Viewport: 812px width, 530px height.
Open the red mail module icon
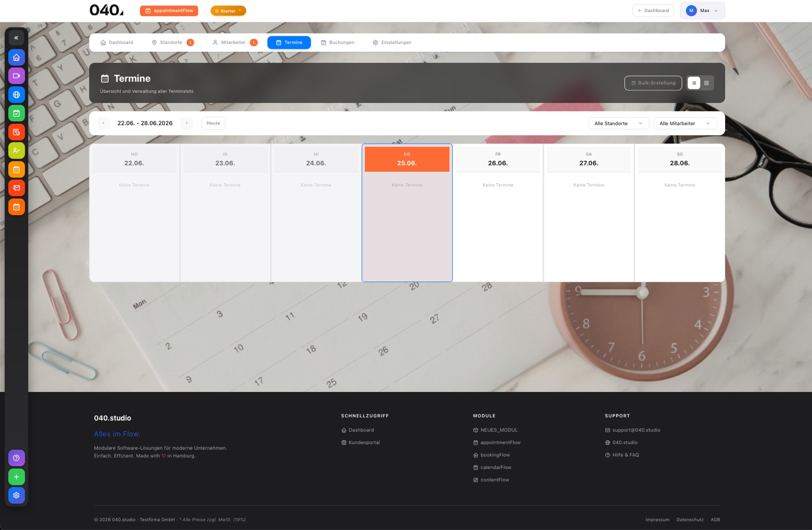[x=16, y=188]
